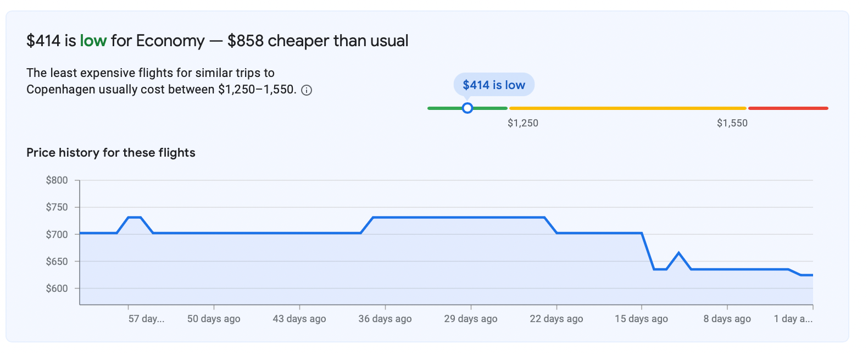Click the red high-price segment of the bar
Screen dimensions: 868x354
[x=788, y=108]
